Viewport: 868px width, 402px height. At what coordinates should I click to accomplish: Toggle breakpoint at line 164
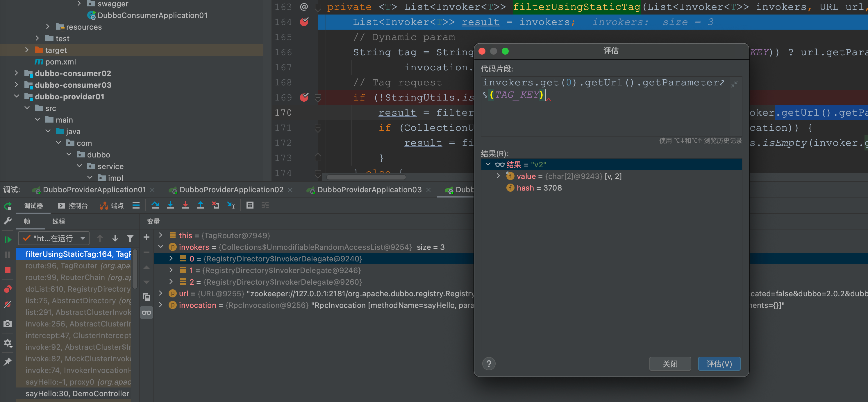tap(304, 22)
